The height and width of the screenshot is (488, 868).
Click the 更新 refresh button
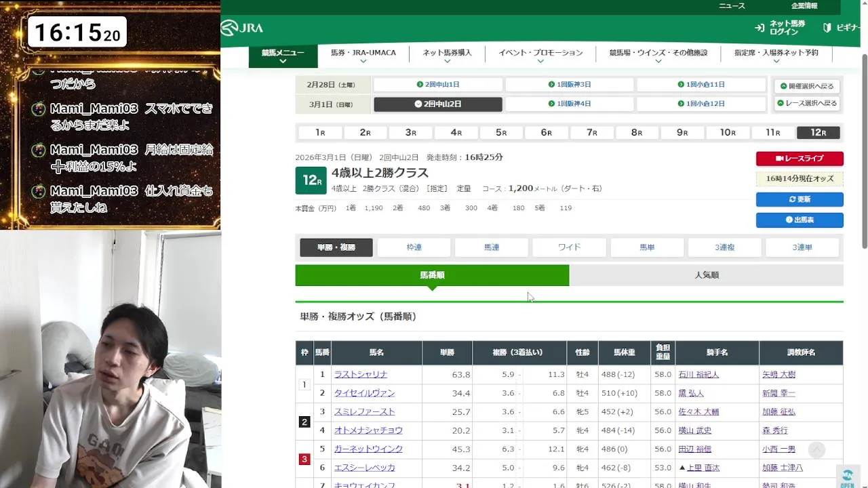click(800, 199)
